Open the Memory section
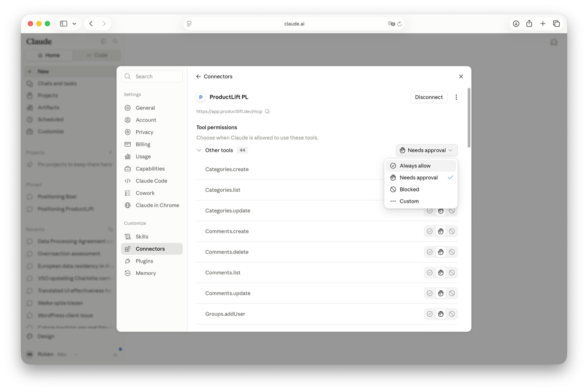 point(151,273)
